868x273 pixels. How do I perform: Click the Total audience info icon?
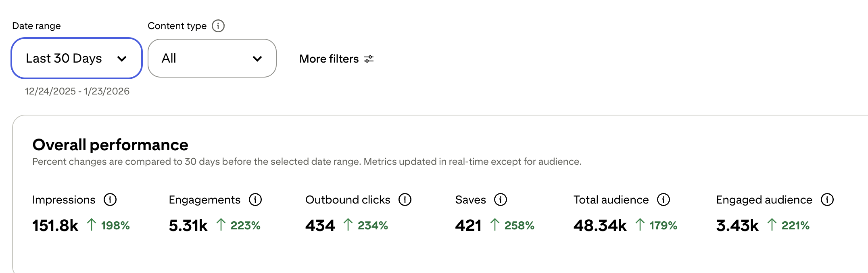663,199
